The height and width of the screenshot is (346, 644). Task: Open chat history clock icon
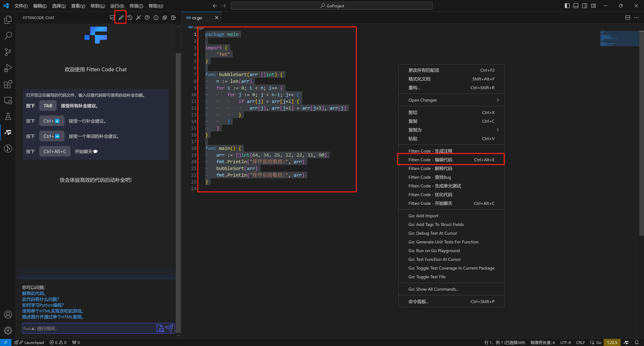130,18
